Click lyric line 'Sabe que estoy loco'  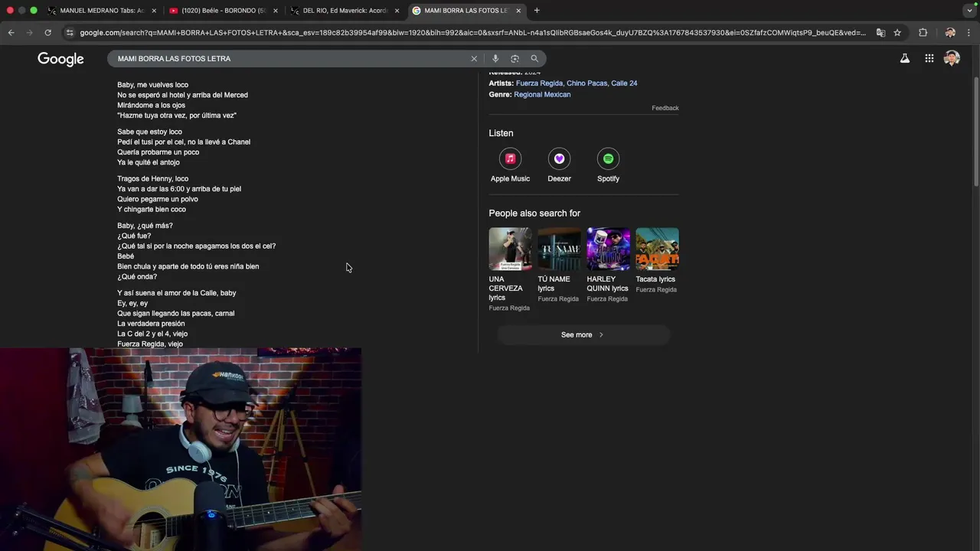pos(149,132)
